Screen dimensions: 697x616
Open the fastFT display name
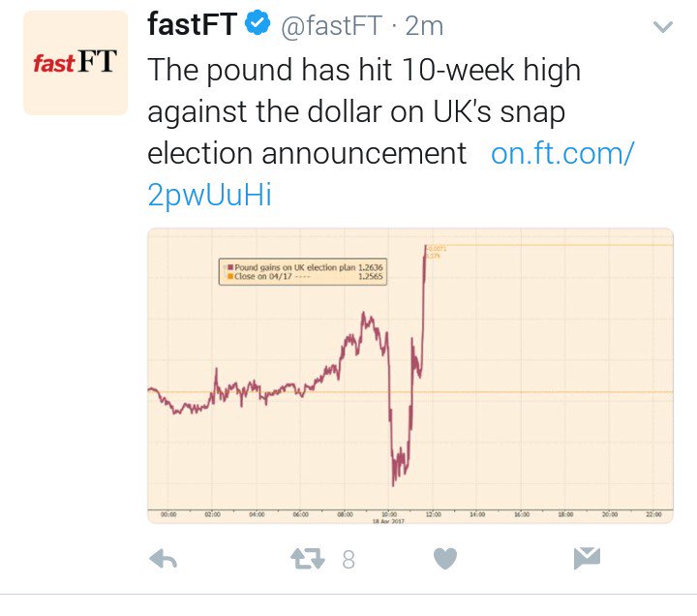click(192, 24)
